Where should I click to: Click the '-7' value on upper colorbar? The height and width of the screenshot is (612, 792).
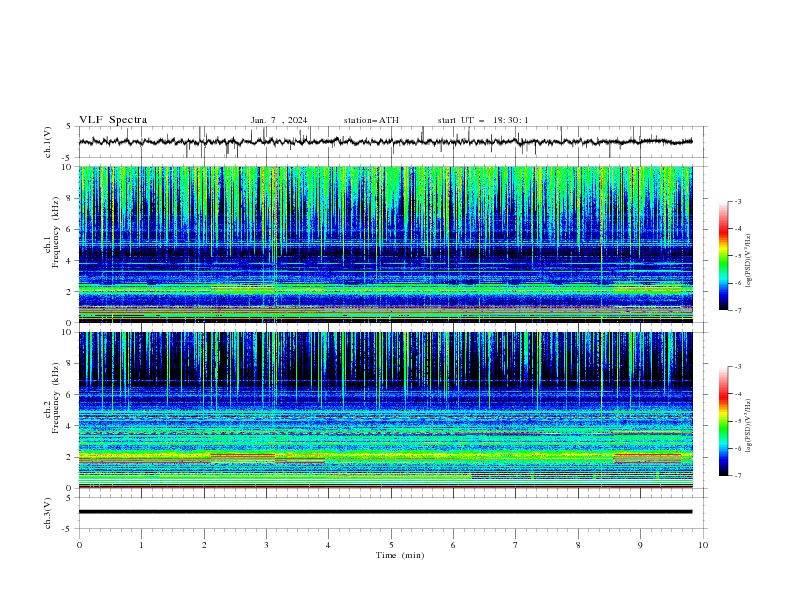pyautogui.click(x=737, y=310)
